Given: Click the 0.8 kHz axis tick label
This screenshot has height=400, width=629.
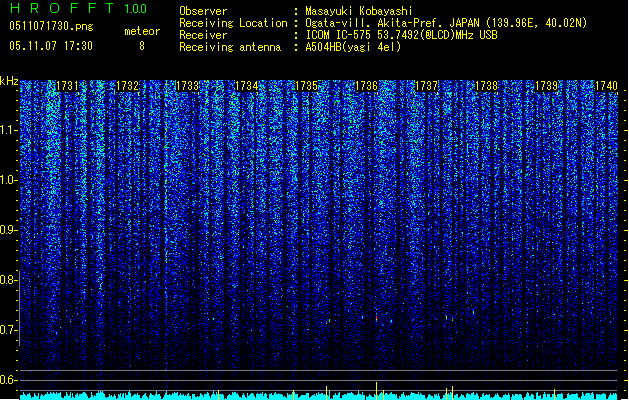Looking at the screenshot, I should pos(8,280).
